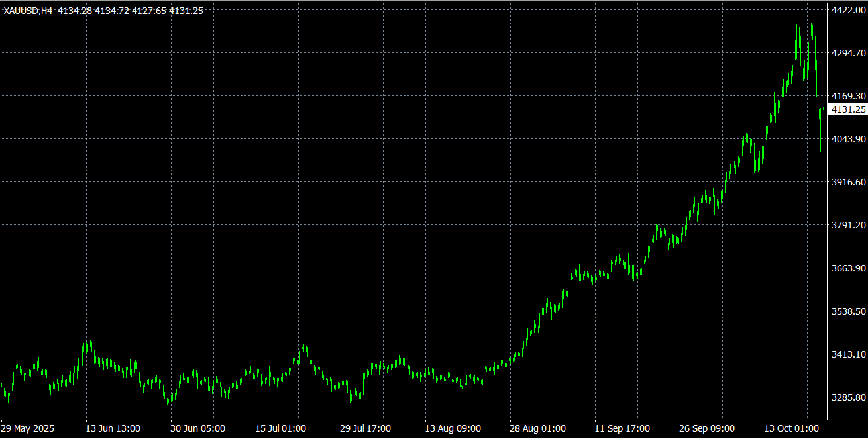
Task: Click the 3413.10 price axis label
Action: pos(848,354)
